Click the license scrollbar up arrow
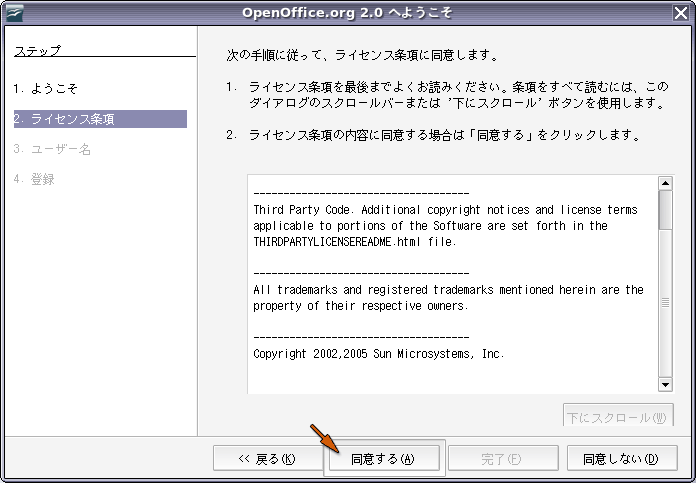The height and width of the screenshot is (483, 696). click(665, 183)
